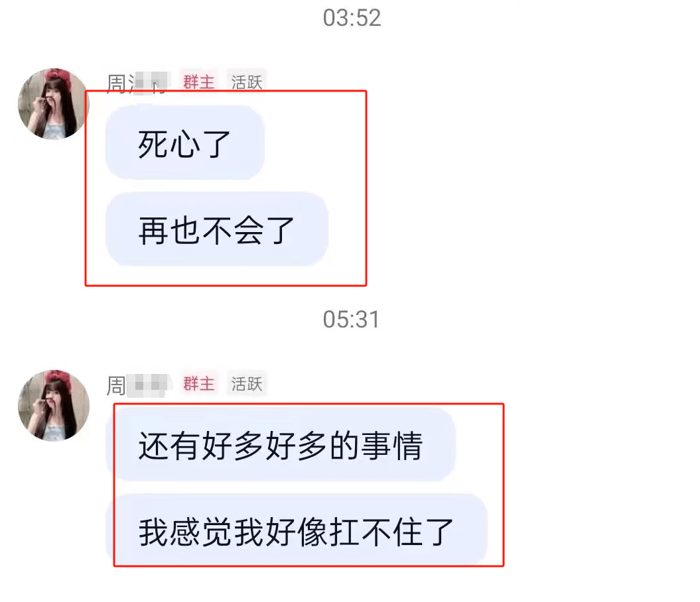Select the 死心了 message bubble

(185, 143)
